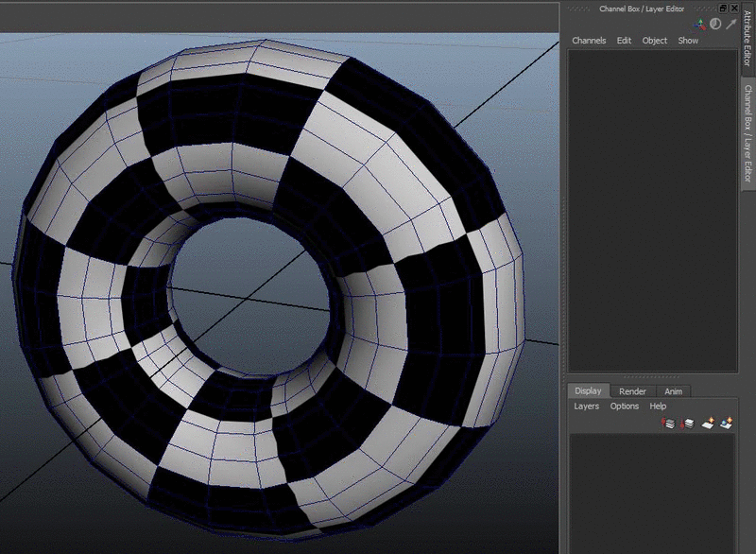Toggle the channel box manipulator icon
The image size is (756, 554).
click(700, 24)
